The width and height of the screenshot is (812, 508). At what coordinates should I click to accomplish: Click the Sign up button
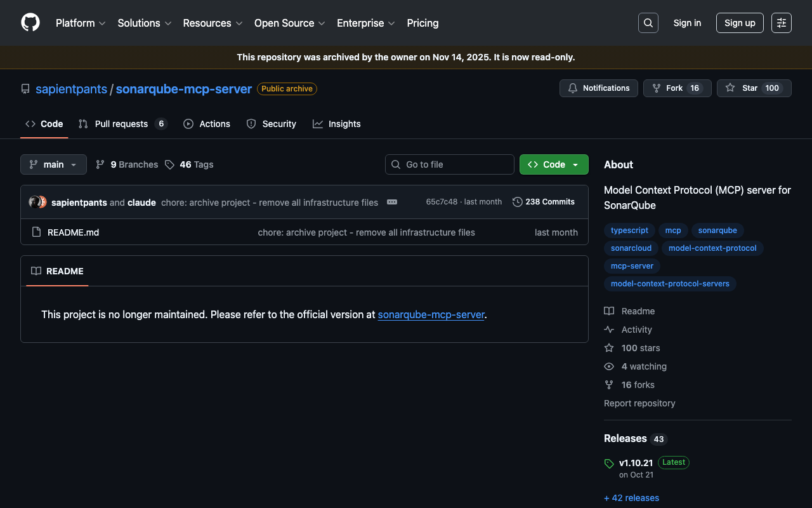click(739, 23)
